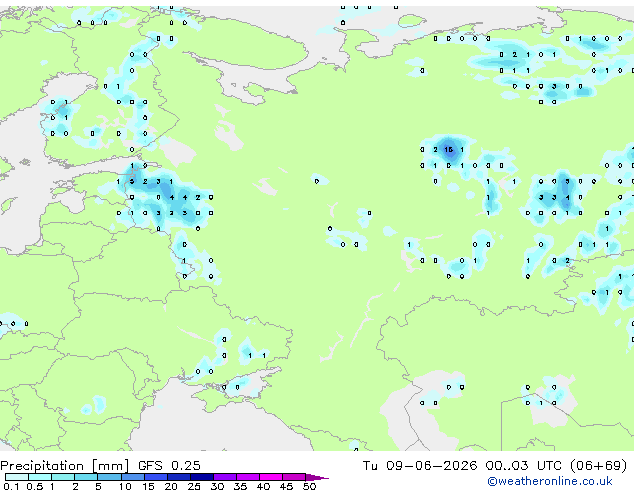This screenshot has height=490, width=634.
Task: Select the 45–50 mm legend color box
Action: tap(294, 477)
